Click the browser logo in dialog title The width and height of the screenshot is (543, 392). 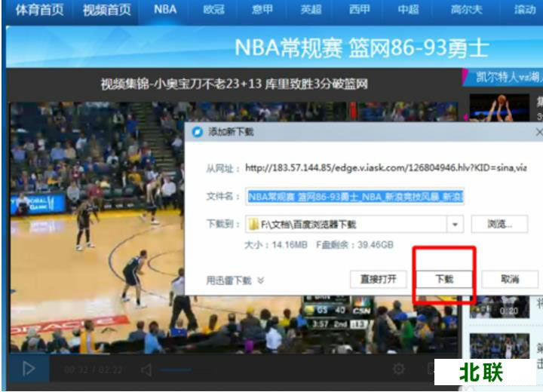198,131
